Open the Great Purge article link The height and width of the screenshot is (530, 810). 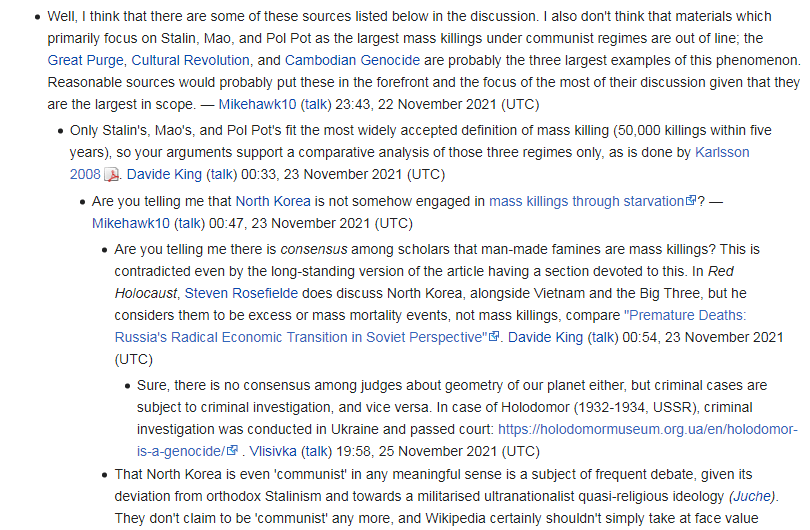(x=86, y=60)
